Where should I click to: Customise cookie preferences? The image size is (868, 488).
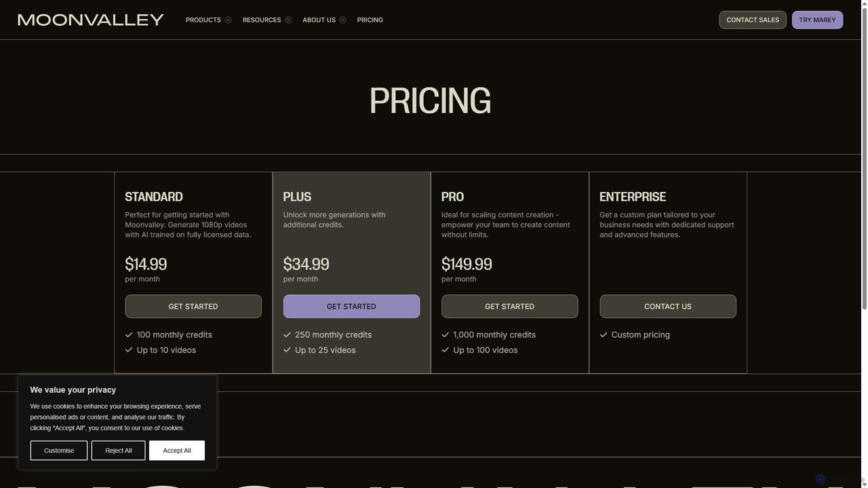(59, 451)
